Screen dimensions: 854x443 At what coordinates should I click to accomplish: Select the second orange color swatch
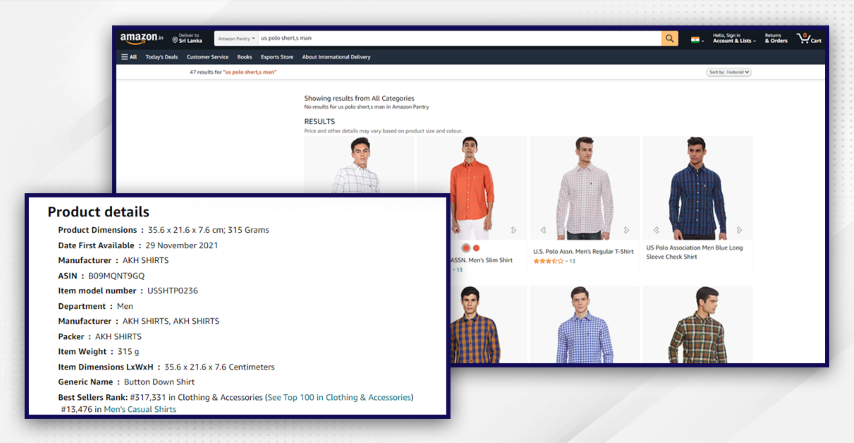click(x=477, y=248)
